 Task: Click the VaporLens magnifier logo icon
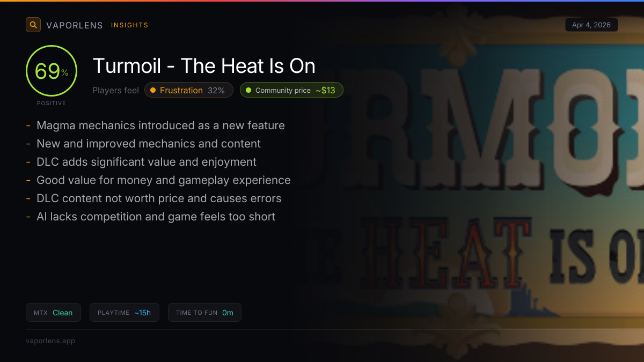click(33, 25)
